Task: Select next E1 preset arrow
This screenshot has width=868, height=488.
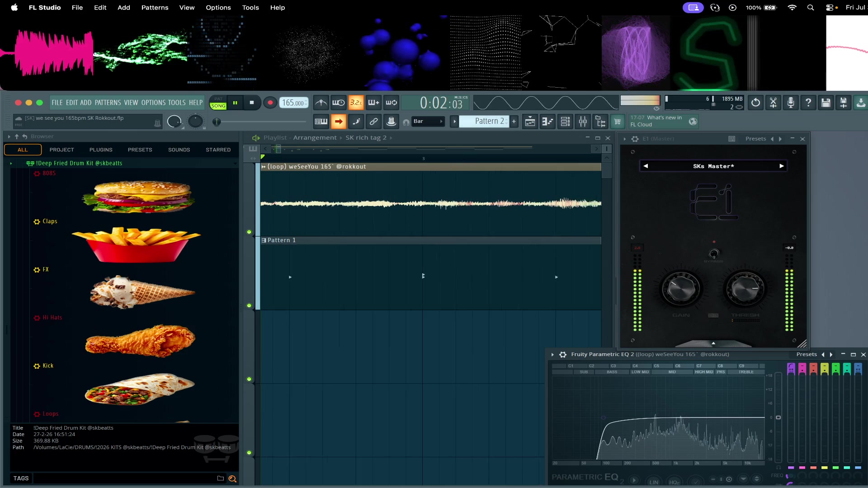Action: (x=782, y=166)
